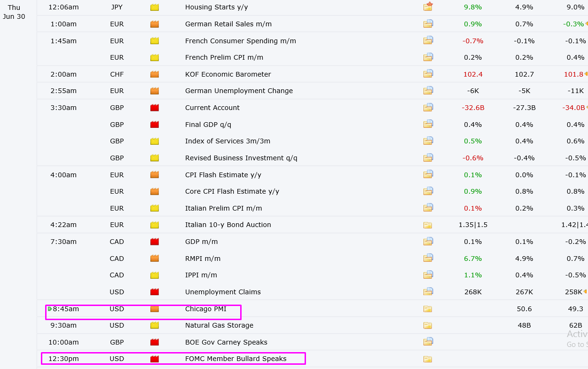Open detail folder for German Retail Sales m/m
The image size is (588, 369).
(428, 24)
